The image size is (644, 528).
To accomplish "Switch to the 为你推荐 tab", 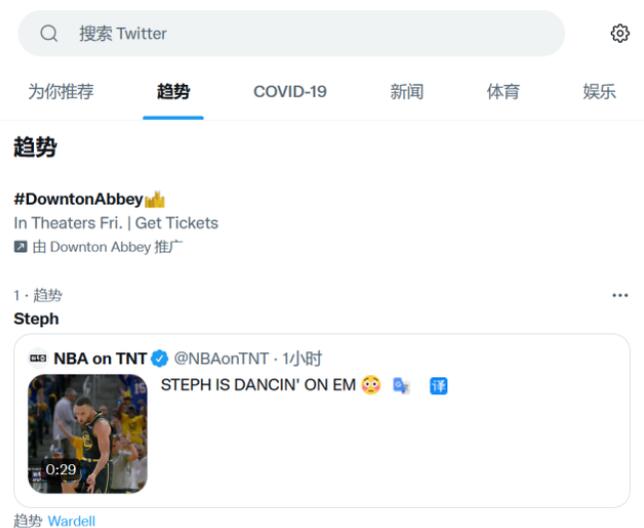I will [x=60, y=92].
